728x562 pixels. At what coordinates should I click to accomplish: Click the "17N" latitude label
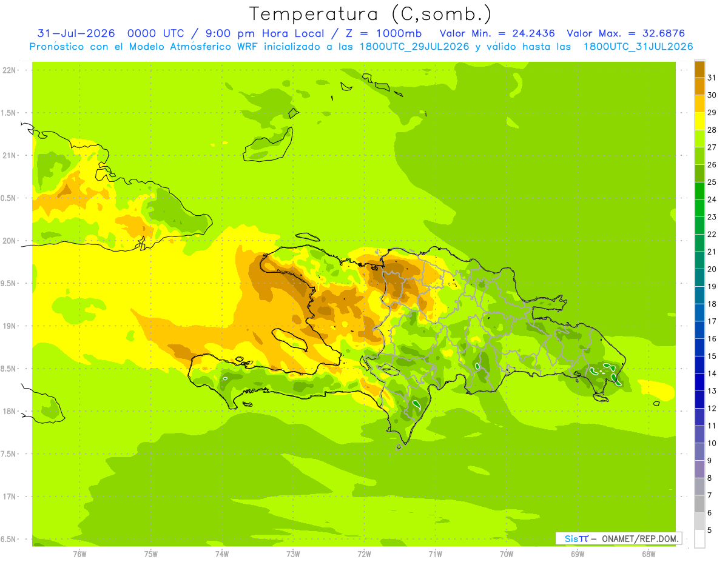click(x=9, y=497)
